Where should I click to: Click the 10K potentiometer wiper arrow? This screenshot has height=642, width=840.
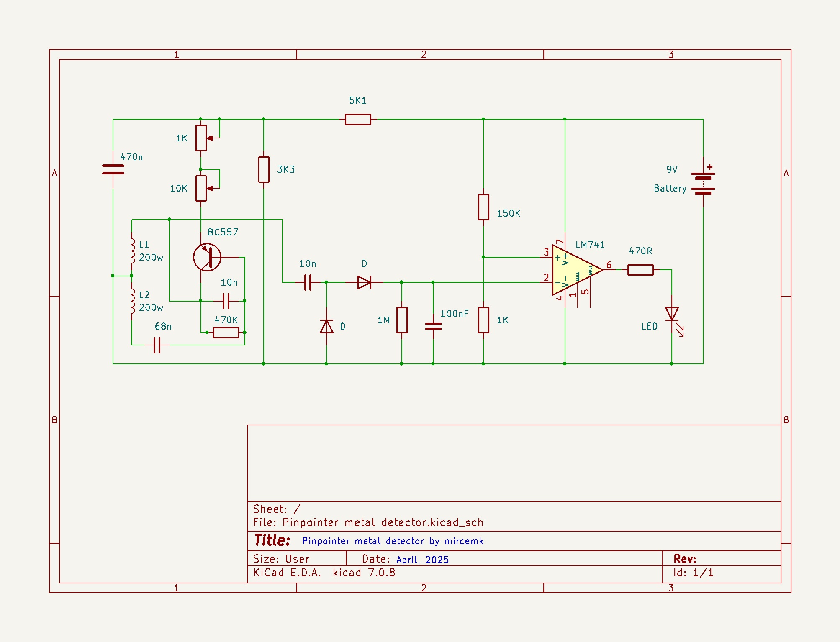pyautogui.click(x=211, y=188)
